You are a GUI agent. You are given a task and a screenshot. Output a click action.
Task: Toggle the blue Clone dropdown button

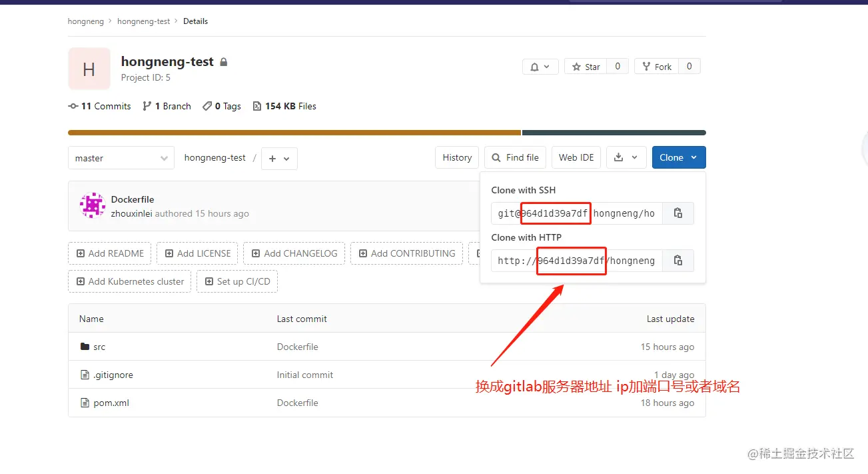(x=679, y=157)
